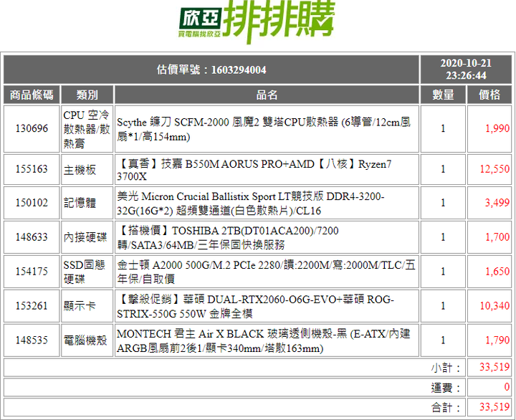Click the B550M AORUS PRO Ryzen7 product name

[254, 170]
